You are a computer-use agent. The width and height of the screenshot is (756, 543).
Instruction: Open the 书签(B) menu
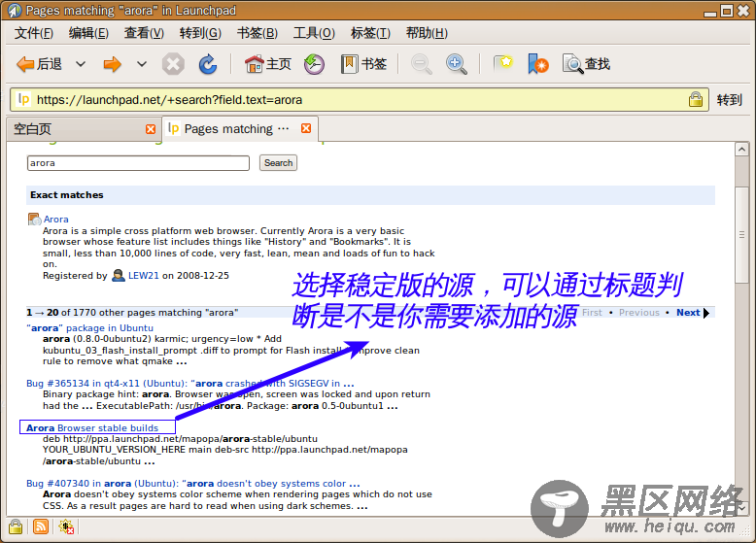[x=258, y=33]
